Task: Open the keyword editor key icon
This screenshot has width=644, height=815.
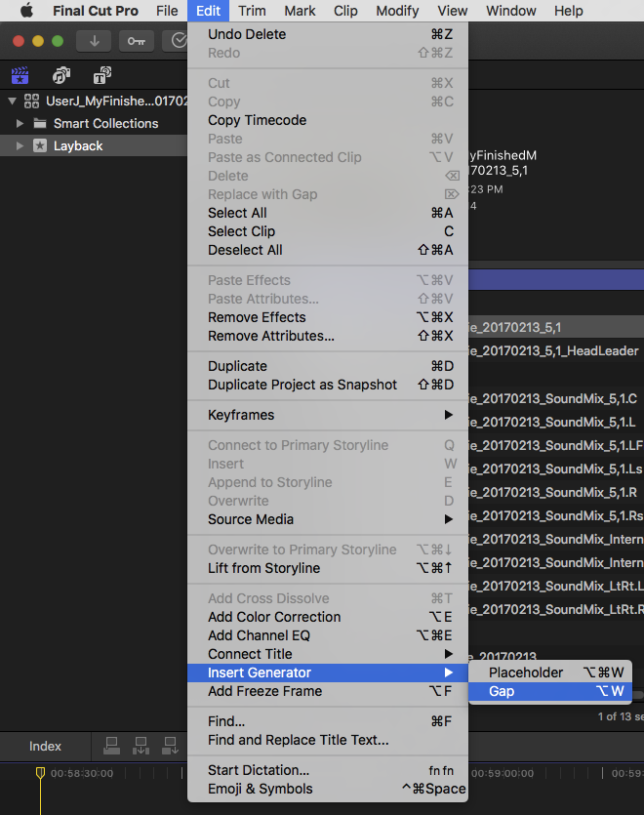Action: (137, 41)
